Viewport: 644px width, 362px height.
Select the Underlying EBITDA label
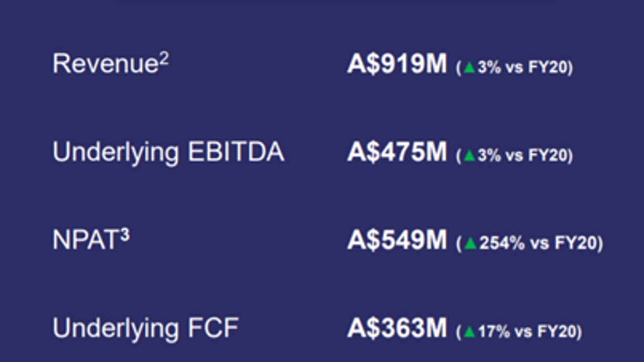[x=168, y=153]
